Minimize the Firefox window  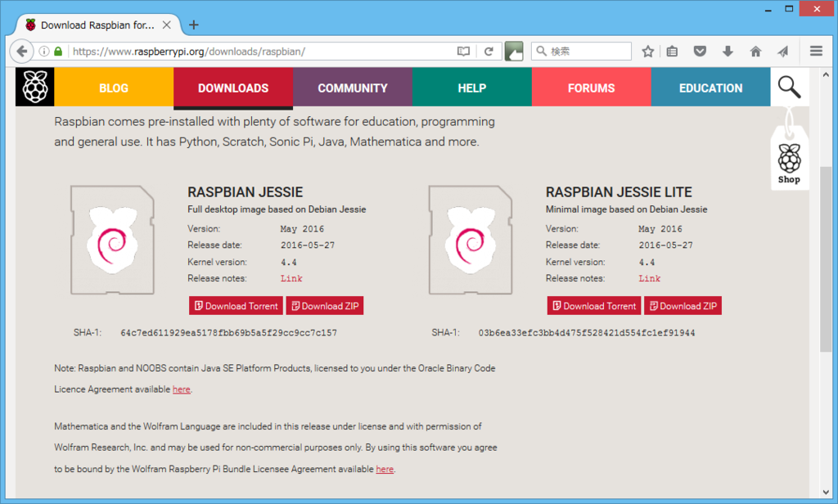[x=768, y=9]
